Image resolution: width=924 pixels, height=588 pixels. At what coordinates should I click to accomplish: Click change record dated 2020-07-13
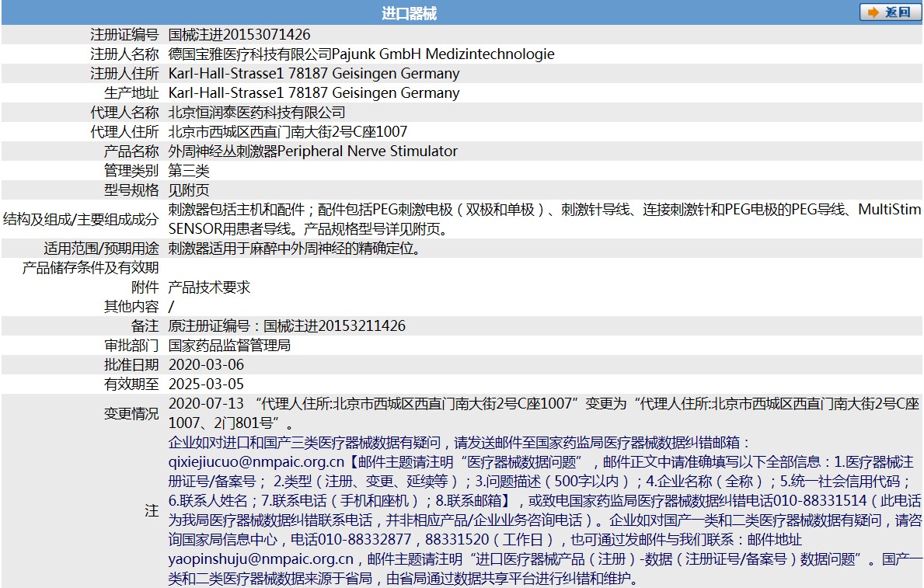click(544, 413)
